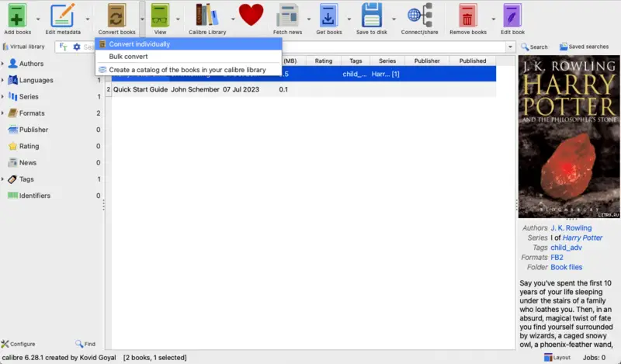The width and height of the screenshot is (621, 364).
Task: Open the Book files folder link
Action: coord(566,267)
